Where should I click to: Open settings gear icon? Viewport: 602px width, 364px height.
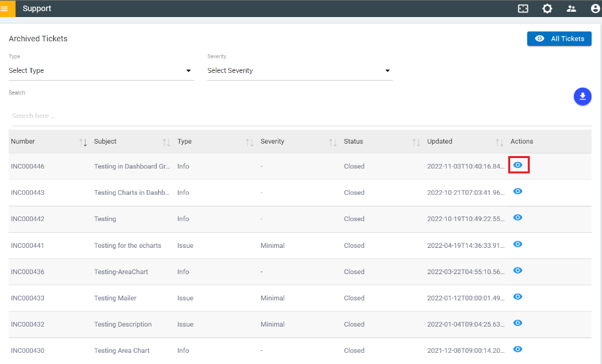coord(547,9)
